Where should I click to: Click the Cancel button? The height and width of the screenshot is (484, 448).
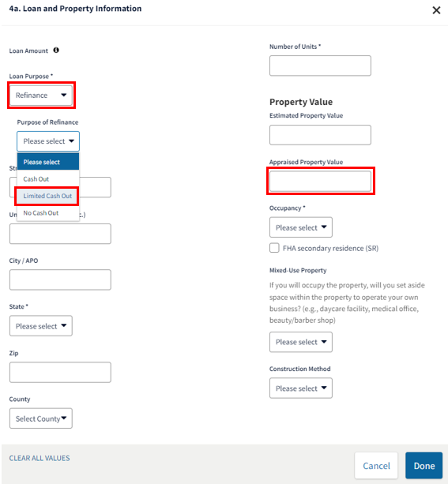pyautogui.click(x=376, y=466)
